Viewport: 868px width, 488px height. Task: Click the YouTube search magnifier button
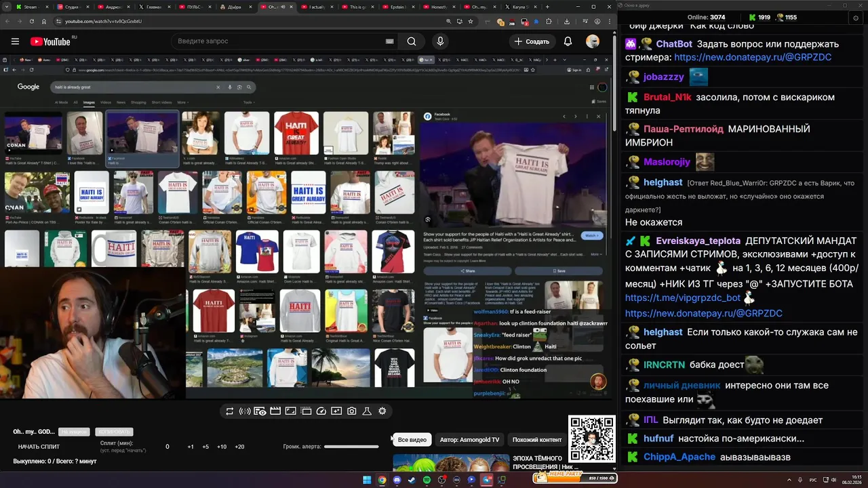(x=412, y=41)
